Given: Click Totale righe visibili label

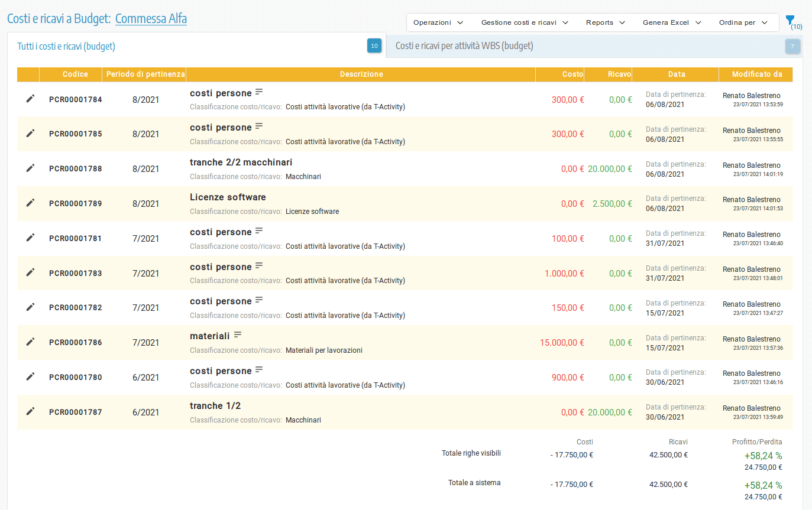Looking at the screenshot, I should pos(471,453).
